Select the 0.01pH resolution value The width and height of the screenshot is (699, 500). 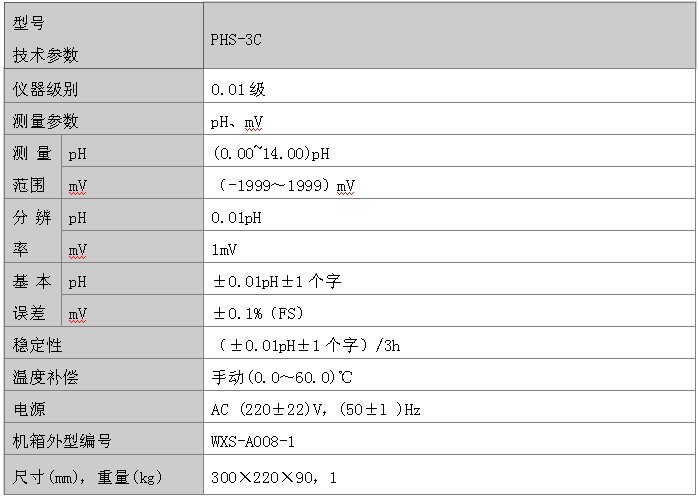point(236,217)
